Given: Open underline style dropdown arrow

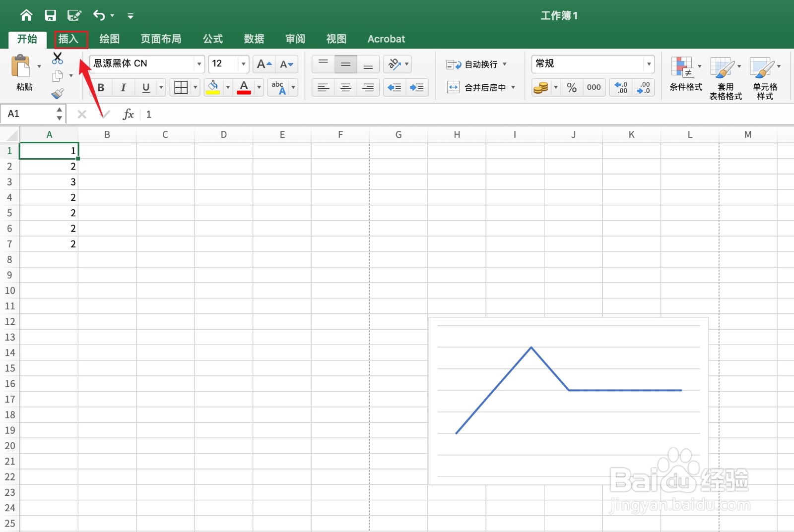Looking at the screenshot, I should pos(161,88).
